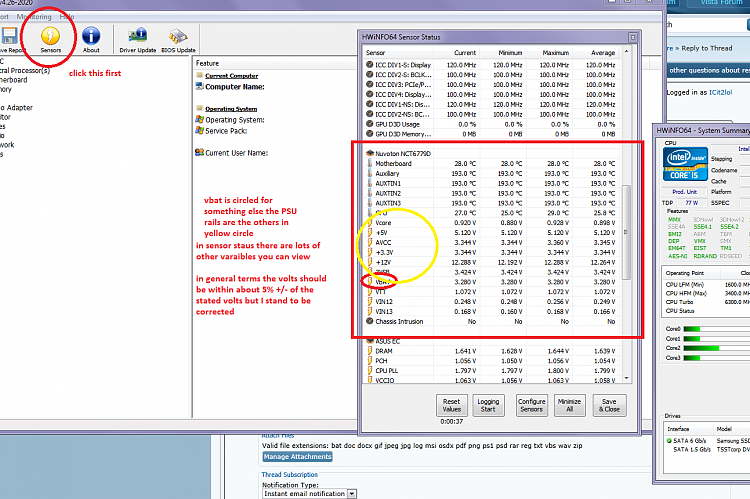Click the ICit2lol username link
The height and width of the screenshot is (499, 750).
(720, 92)
